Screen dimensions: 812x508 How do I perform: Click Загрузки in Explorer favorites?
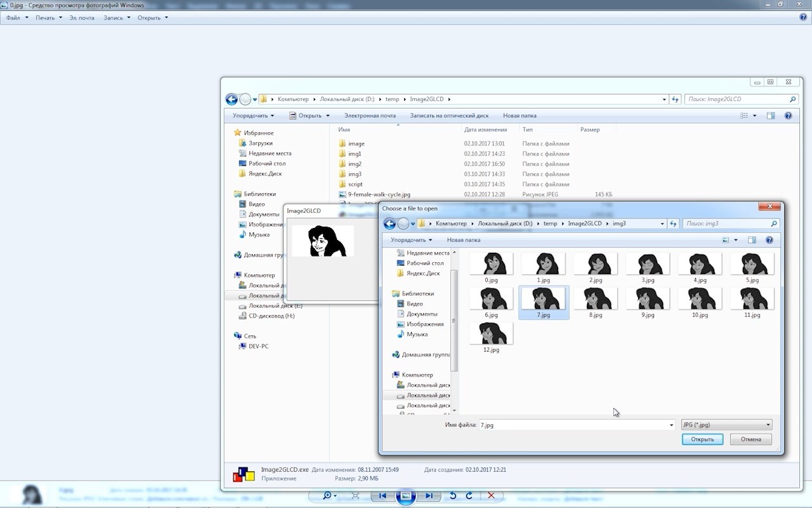pyautogui.click(x=260, y=143)
